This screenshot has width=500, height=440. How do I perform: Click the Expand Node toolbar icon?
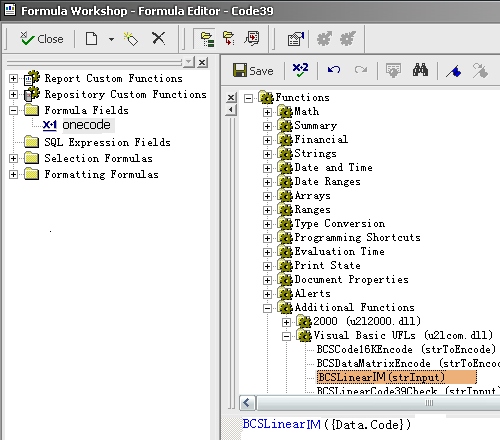pyautogui.click(x=229, y=39)
